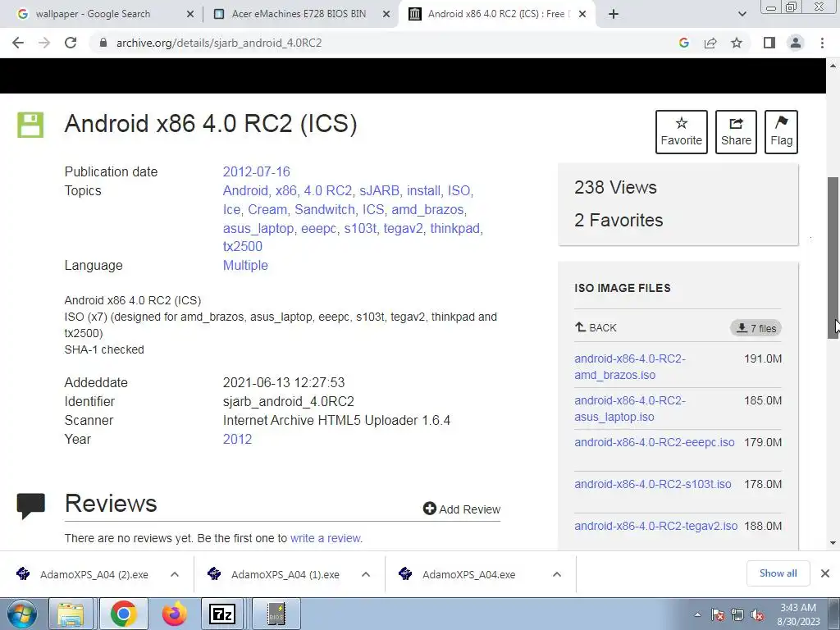Click Add Review button

(461, 509)
